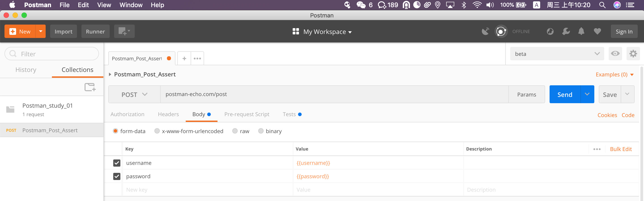Open Manage Environments gear icon

click(633, 54)
